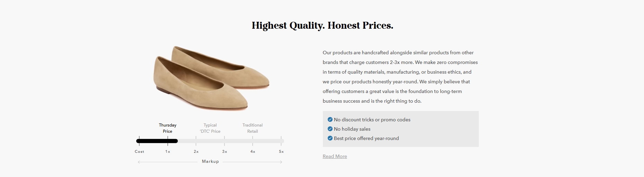
Task: Click the No discount tricks or promo codes text
Action: click(372, 120)
